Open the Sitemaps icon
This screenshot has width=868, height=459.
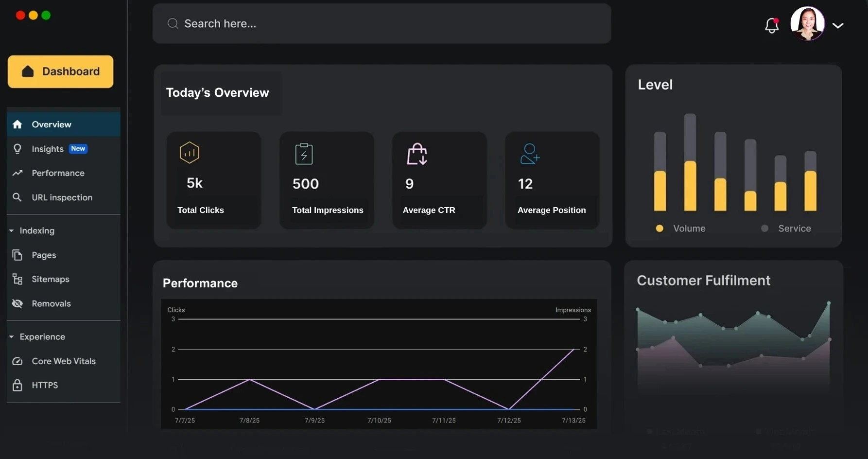click(17, 279)
